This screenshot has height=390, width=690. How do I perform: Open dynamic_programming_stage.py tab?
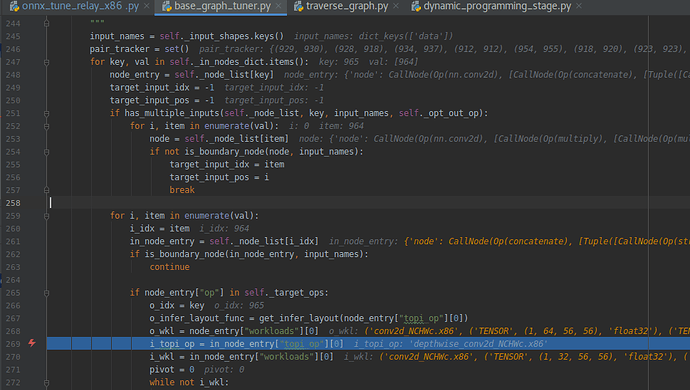(497, 6)
